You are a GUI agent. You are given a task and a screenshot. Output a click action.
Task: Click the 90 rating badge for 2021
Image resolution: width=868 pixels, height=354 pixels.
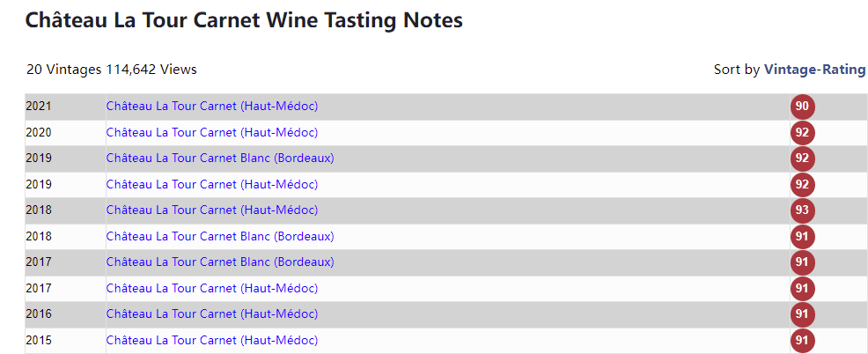tap(802, 107)
